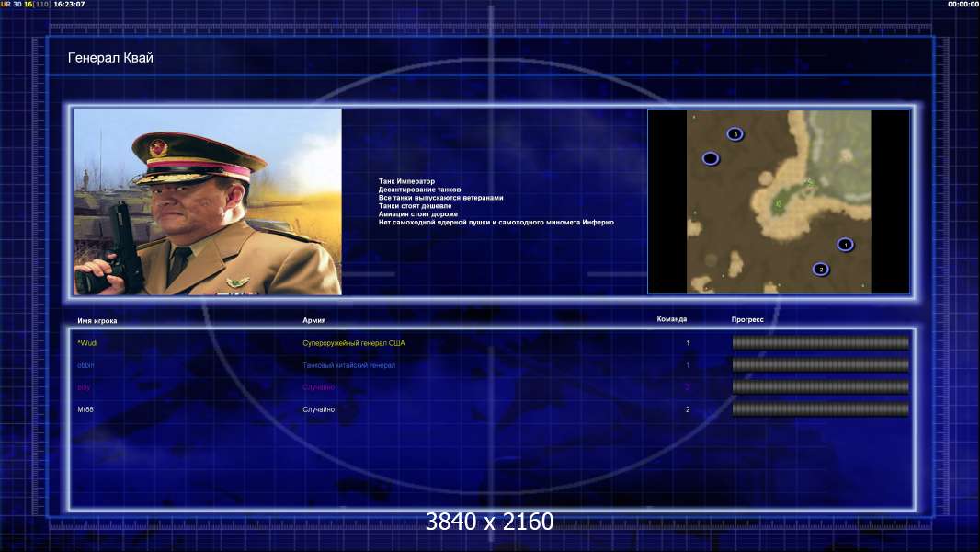
Task: Click start position marker 1 on the map
Action: [x=845, y=245]
